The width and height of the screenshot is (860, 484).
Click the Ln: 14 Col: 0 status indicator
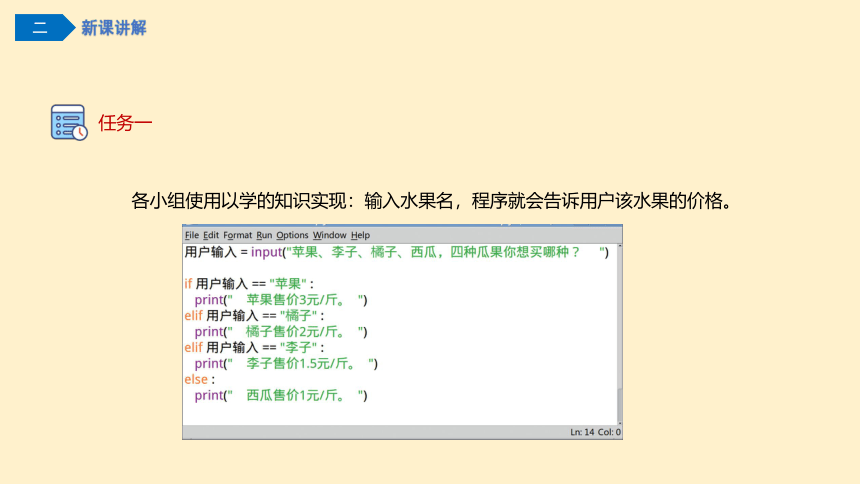point(595,432)
